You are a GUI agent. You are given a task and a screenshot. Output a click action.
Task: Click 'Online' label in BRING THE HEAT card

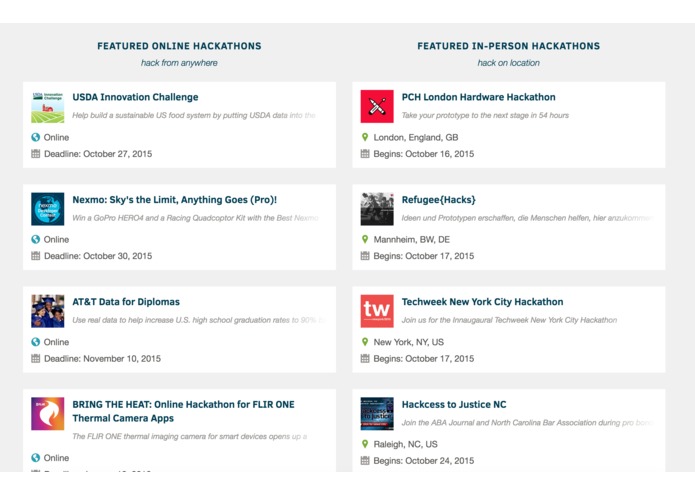tap(56, 458)
